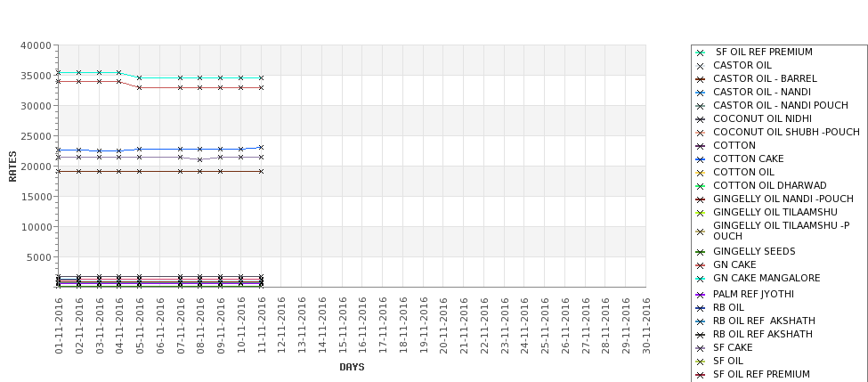This screenshot has width=868, height=382.
Task: Click the CASTOR OIL - NANDI POUCH legend marker
Action: (x=701, y=106)
